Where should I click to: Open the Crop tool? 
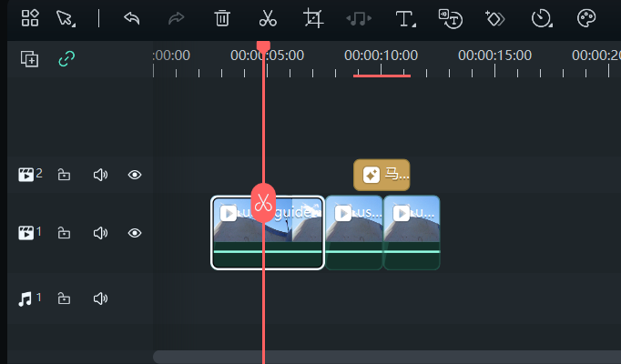click(x=314, y=18)
